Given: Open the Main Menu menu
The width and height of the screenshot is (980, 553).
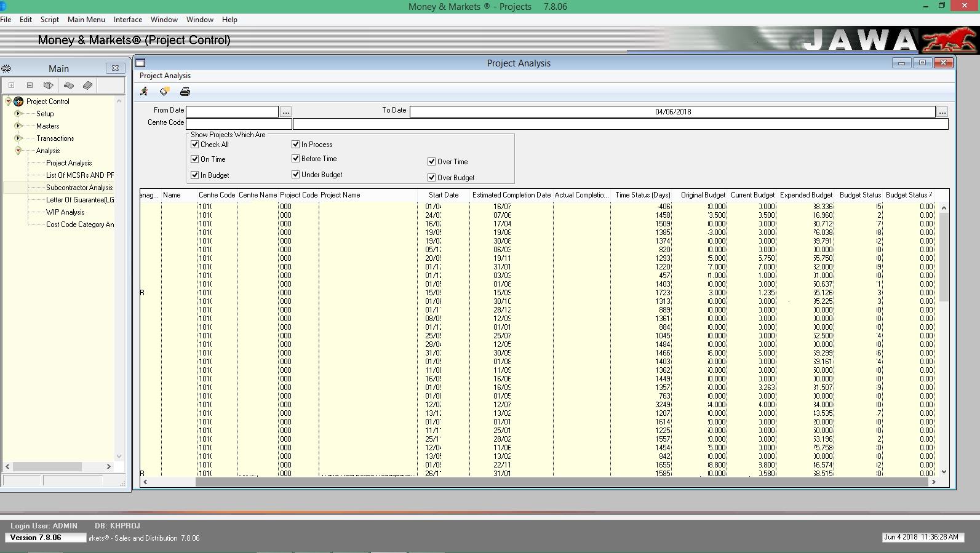Looking at the screenshot, I should click(86, 20).
